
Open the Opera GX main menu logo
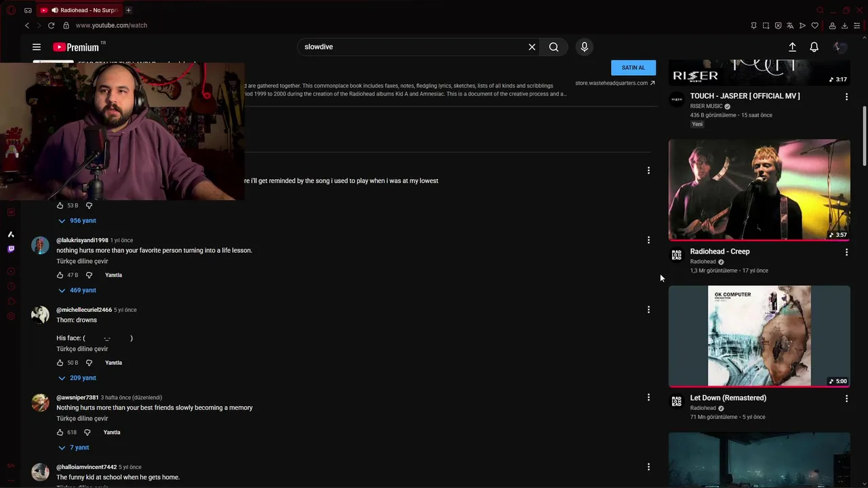[11, 10]
